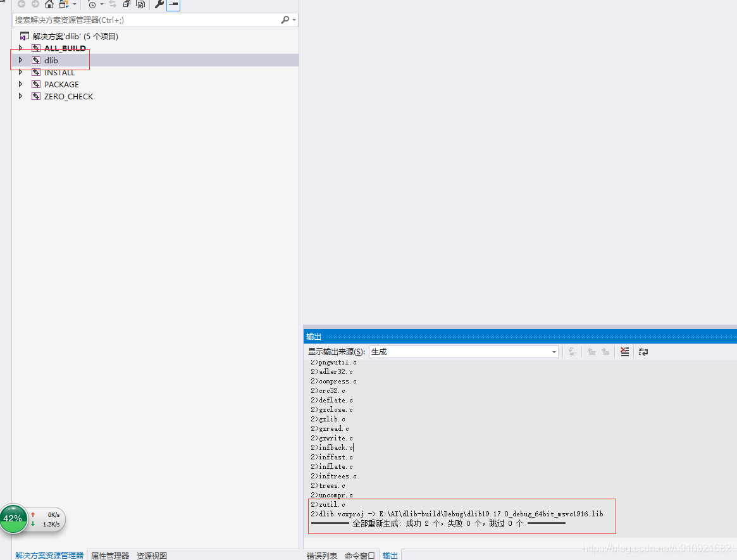This screenshot has width=737, height=560.
Task: Open search options dropdown next to magnifier
Action: 294,20
